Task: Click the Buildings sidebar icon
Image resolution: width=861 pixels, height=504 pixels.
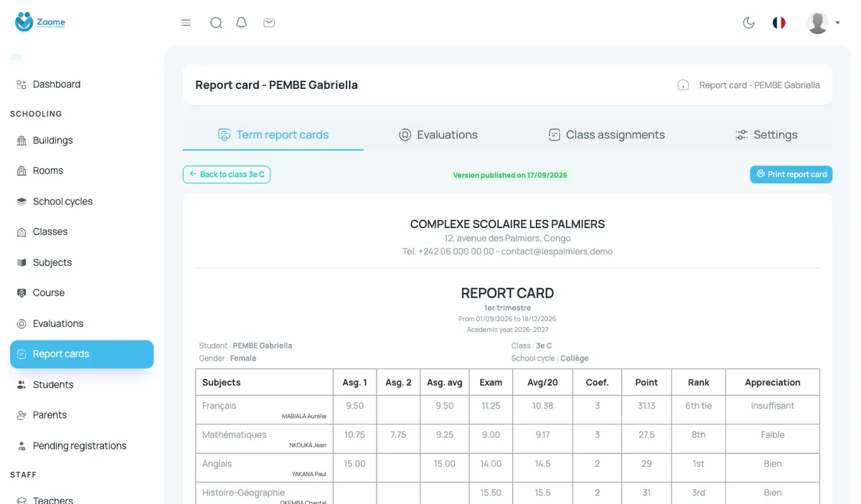Action: click(x=22, y=141)
